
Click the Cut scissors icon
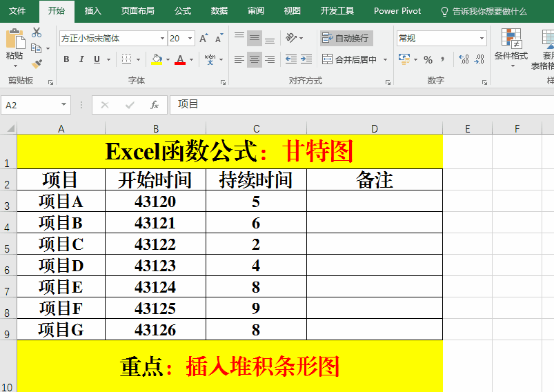pyautogui.click(x=37, y=32)
